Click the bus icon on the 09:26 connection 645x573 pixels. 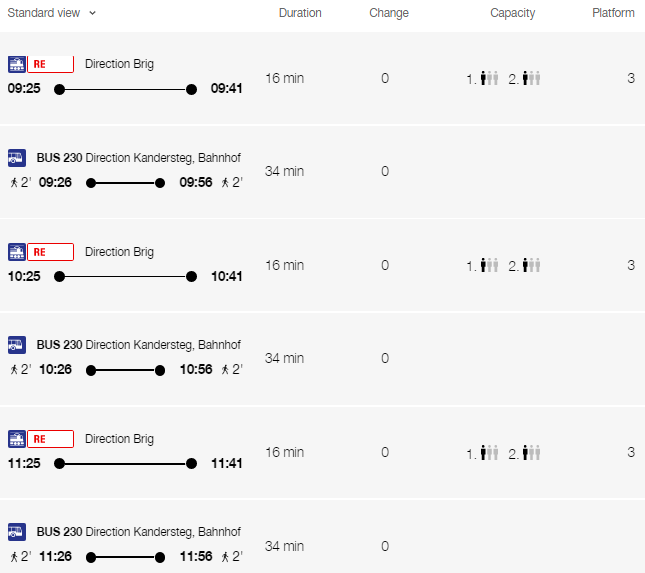(x=17, y=158)
